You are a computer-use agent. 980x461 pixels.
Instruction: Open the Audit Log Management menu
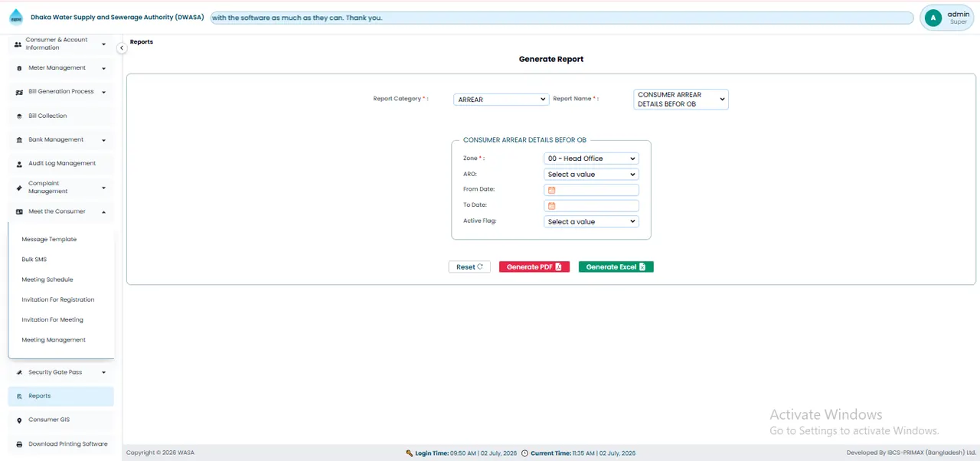click(60, 164)
